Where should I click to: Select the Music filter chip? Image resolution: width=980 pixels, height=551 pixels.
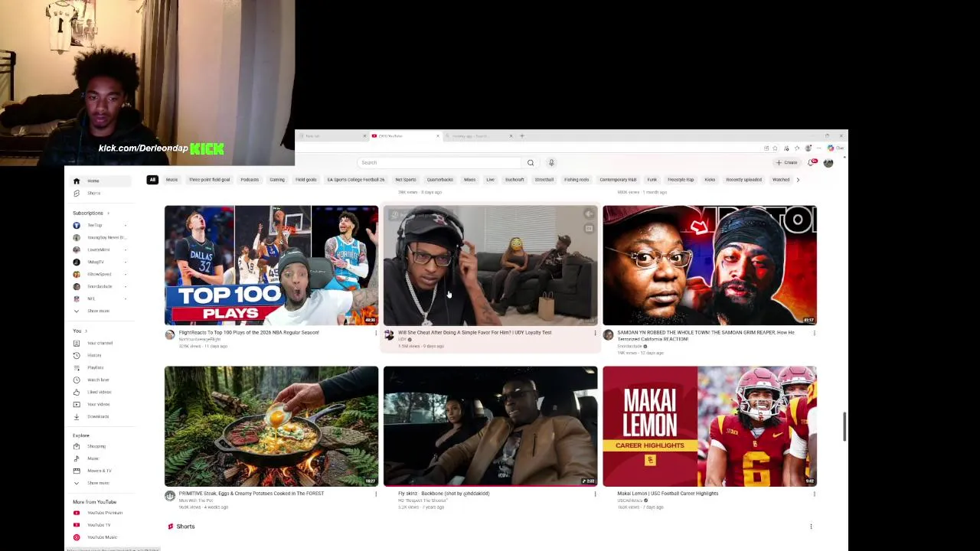pos(171,180)
